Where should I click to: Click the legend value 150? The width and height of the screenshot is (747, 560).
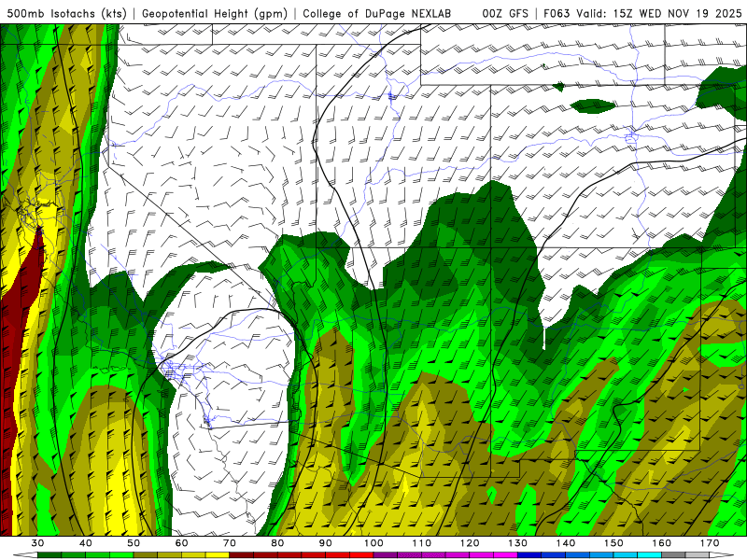(613, 543)
